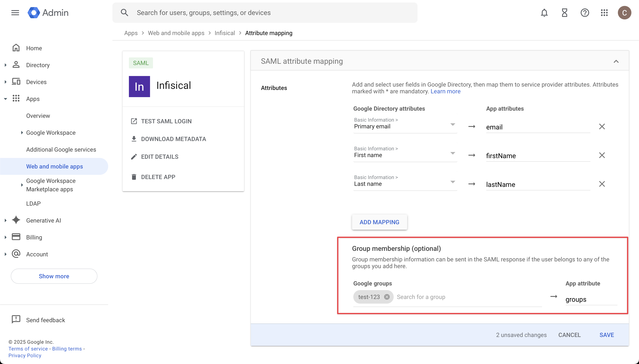Open Terms of service link
Screen dimensions: 639x364
coord(28,349)
